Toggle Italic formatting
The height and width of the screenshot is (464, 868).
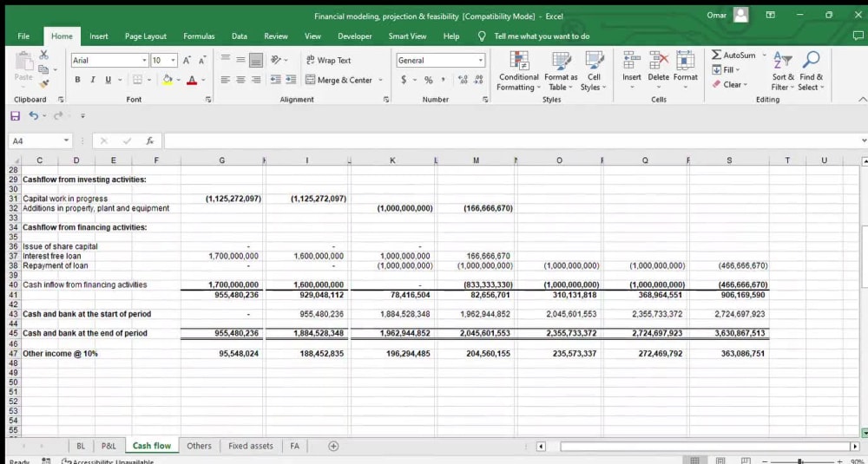point(93,80)
